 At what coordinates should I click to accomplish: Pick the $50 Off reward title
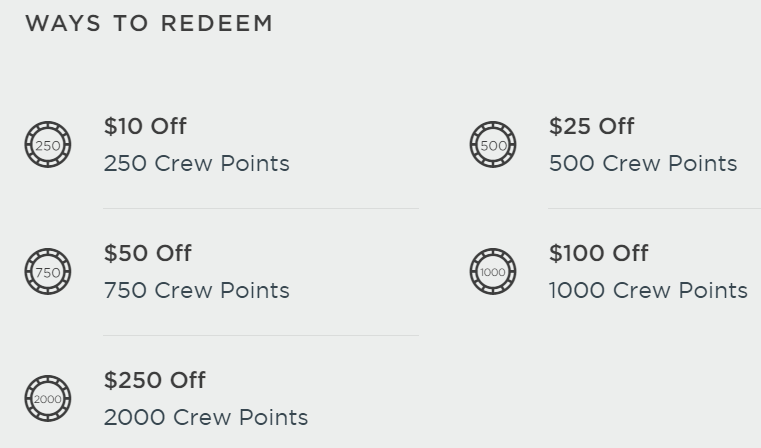(147, 253)
